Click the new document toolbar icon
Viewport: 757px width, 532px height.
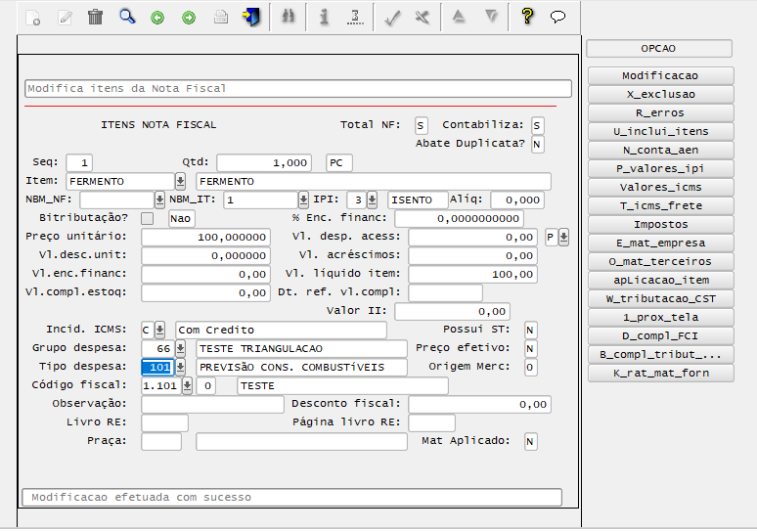(x=33, y=18)
